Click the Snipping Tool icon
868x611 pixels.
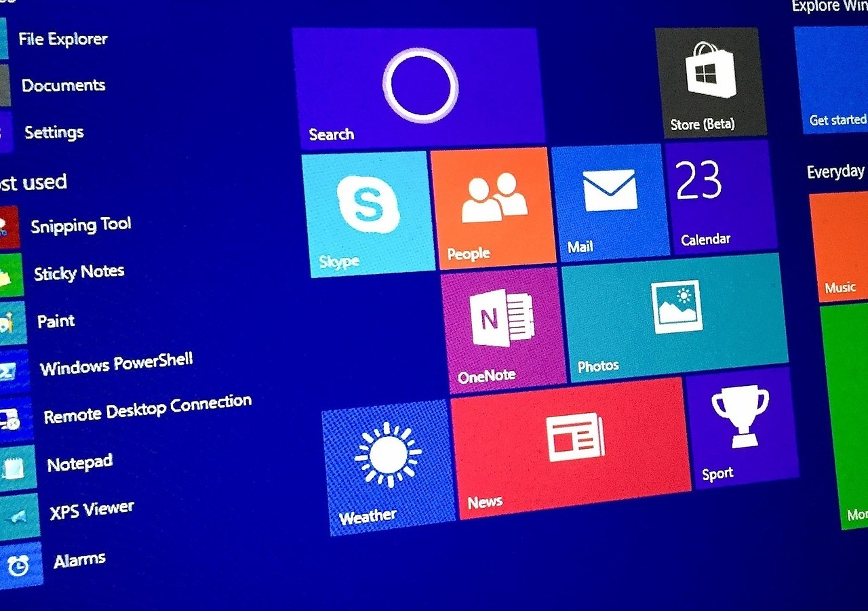(x=9, y=229)
